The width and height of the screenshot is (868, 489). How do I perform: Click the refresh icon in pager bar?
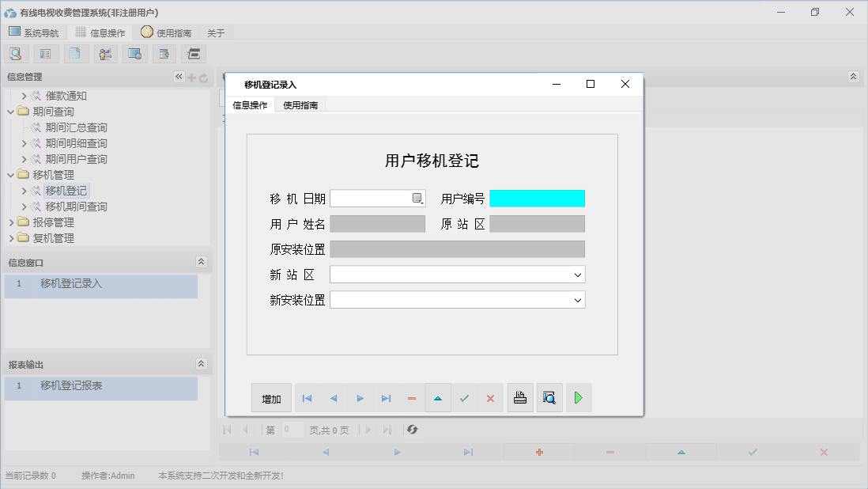[x=410, y=430]
